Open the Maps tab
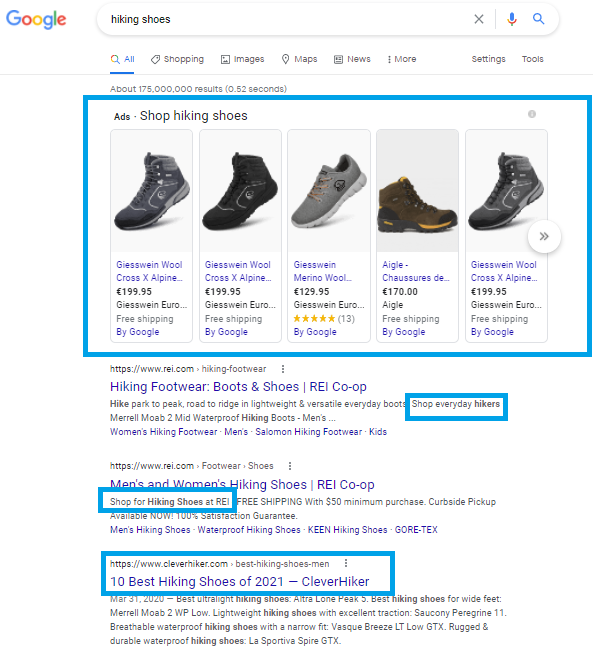593x655 pixels. (x=299, y=59)
